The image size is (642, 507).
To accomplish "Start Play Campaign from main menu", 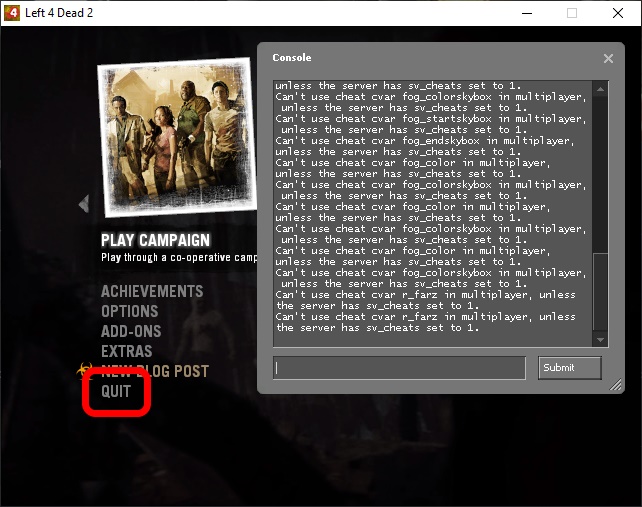I will tap(155, 240).
